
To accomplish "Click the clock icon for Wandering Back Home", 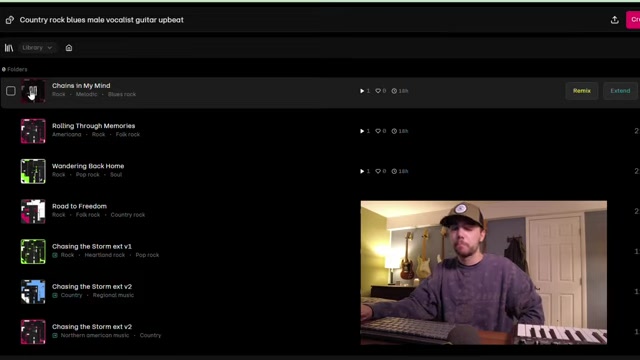I will [x=394, y=171].
